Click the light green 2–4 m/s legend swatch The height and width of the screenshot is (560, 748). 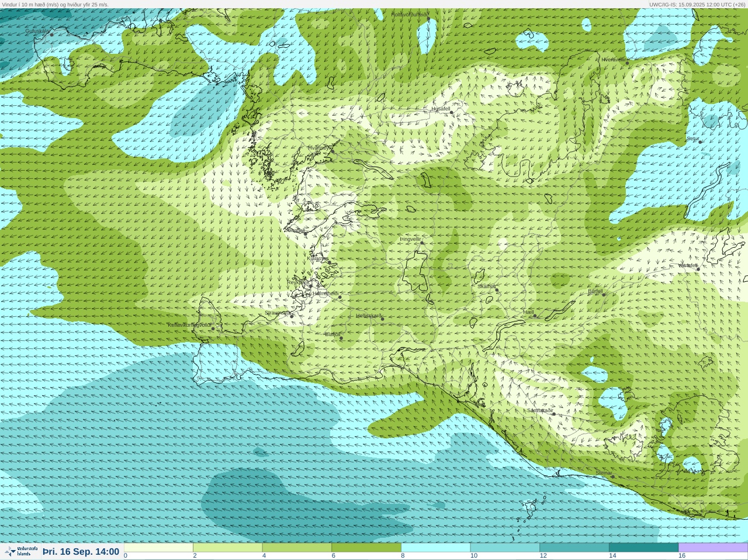tap(227, 548)
